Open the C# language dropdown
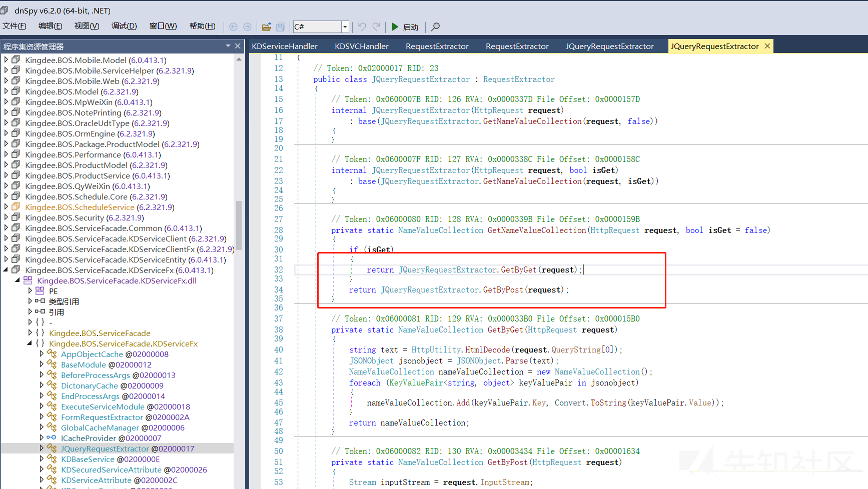This screenshot has width=868, height=489. coord(345,26)
